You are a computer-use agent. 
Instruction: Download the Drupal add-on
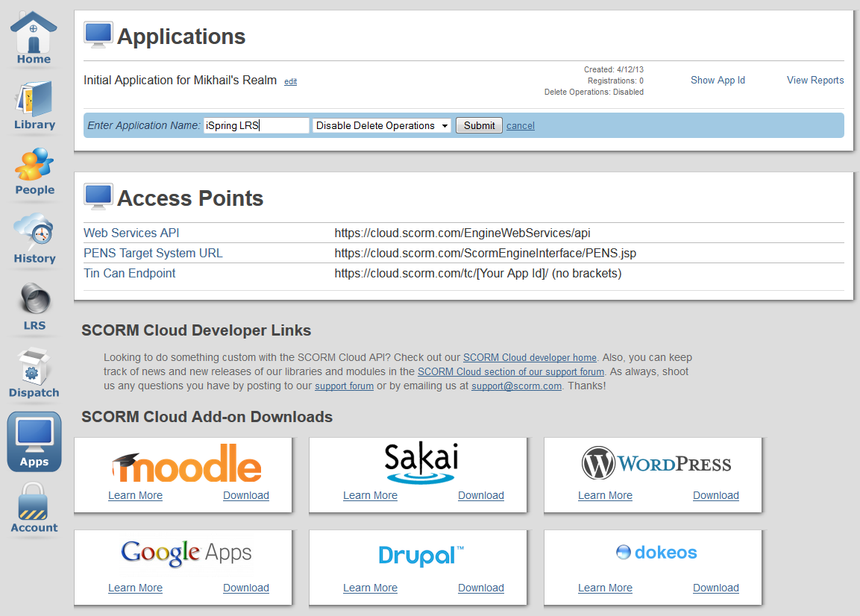click(x=481, y=588)
